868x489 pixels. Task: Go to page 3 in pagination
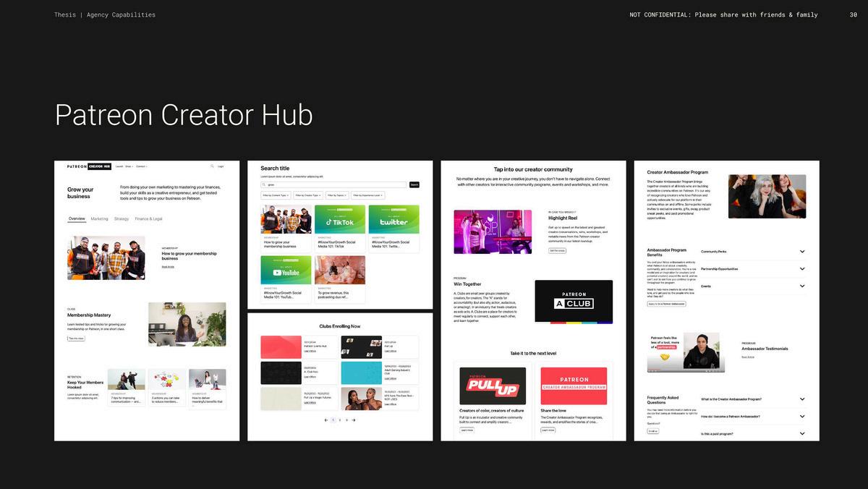tap(346, 420)
